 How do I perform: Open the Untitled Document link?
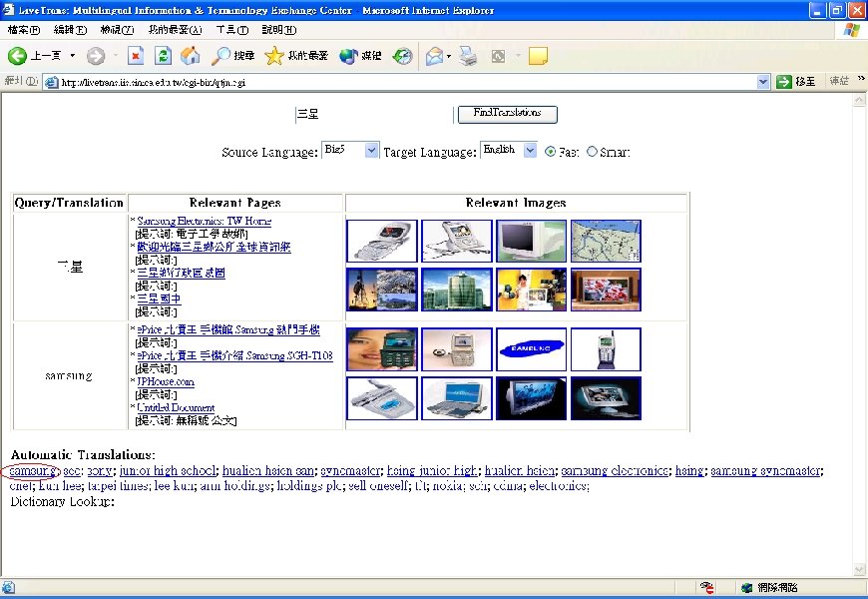[x=176, y=407]
